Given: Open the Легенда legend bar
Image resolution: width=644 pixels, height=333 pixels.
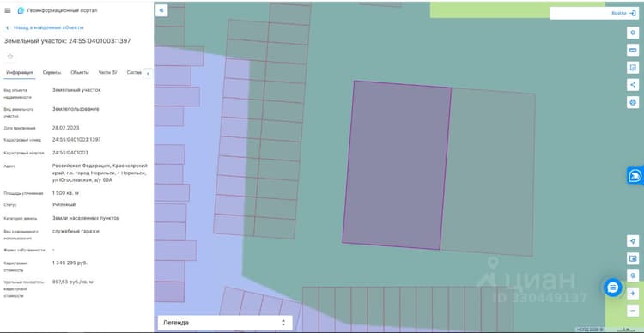Looking at the screenshot, I should point(225,323).
